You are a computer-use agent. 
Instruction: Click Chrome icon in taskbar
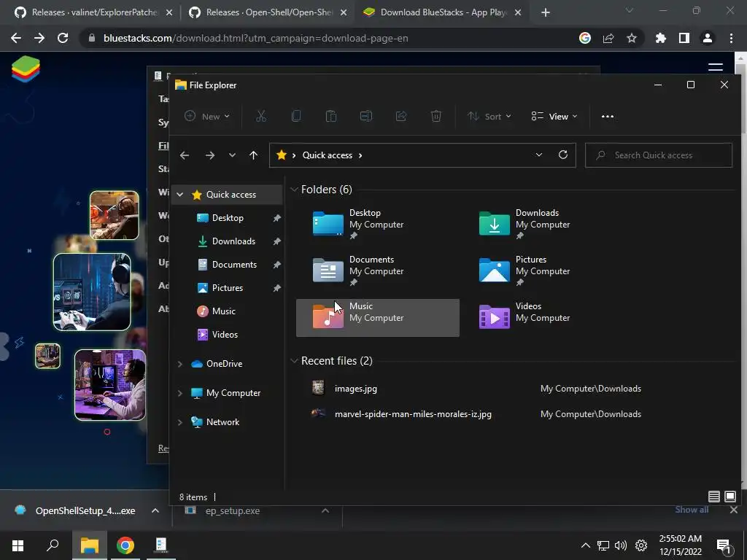pos(125,545)
